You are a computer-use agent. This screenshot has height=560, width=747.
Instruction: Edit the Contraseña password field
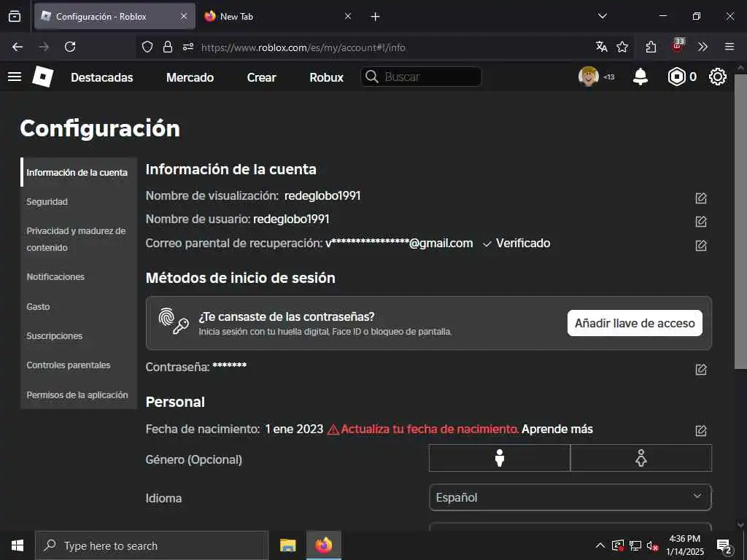click(701, 370)
